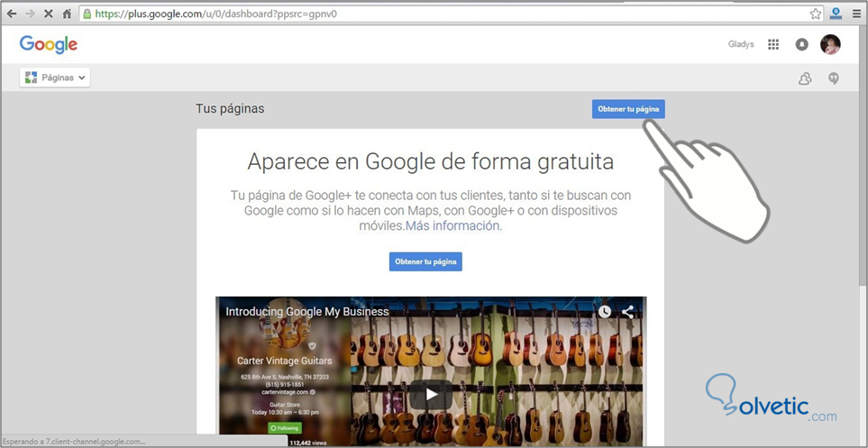Open the notifications bell icon

[x=801, y=44]
